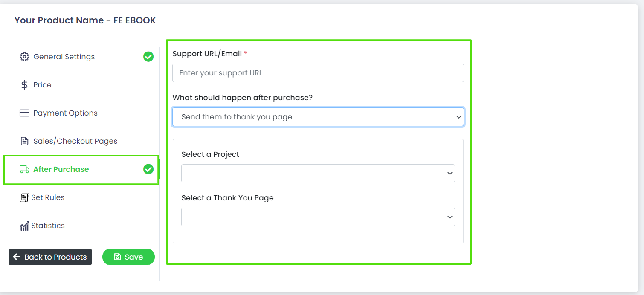Switch to Sales/Checkout Pages section
The height and width of the screenshot is (295, 644).
[75, 141]
